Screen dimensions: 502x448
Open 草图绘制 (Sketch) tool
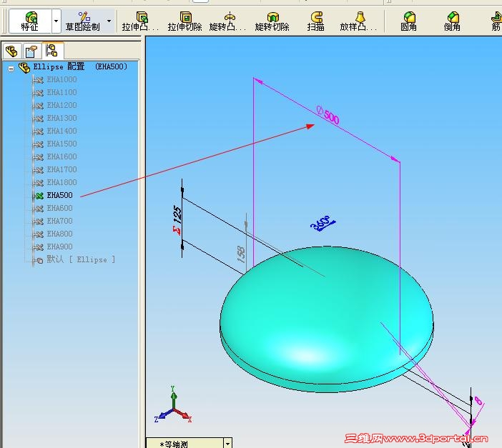pos(83,21)
